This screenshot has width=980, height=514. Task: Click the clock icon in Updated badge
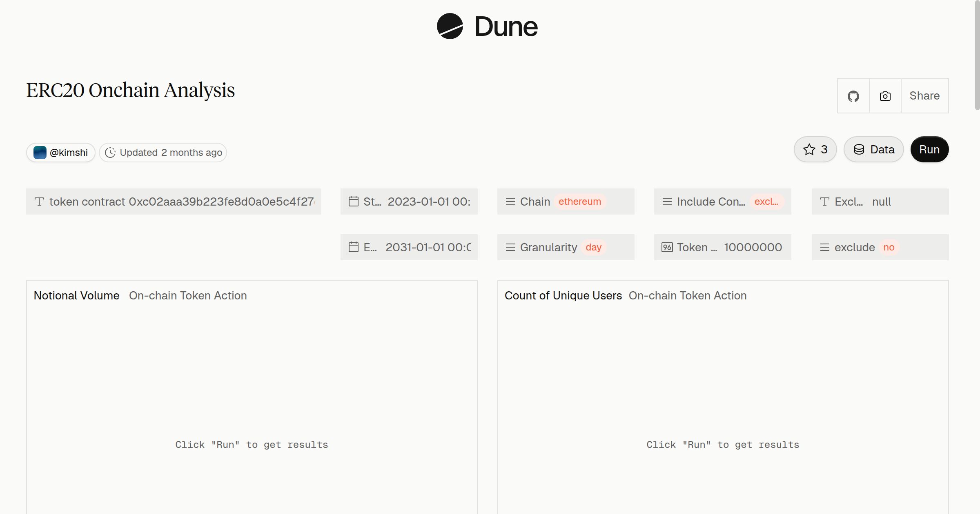[110, 153]
